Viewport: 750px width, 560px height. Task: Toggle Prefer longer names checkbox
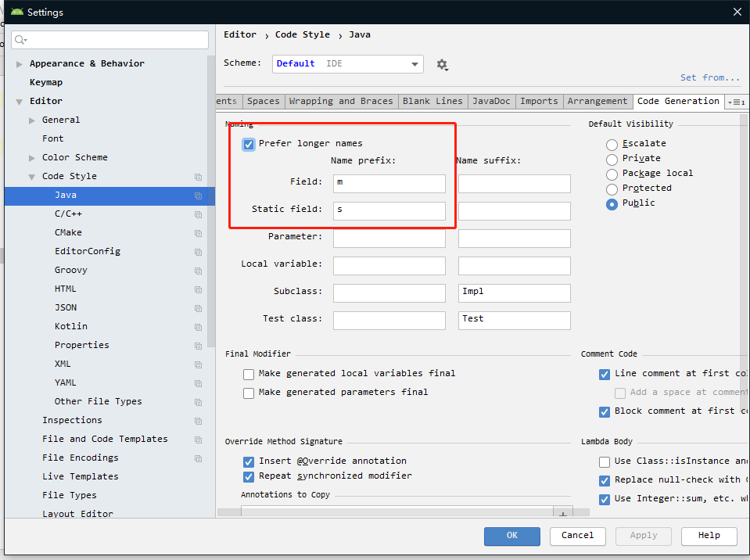pyautogui.click(x=248, y=144)
